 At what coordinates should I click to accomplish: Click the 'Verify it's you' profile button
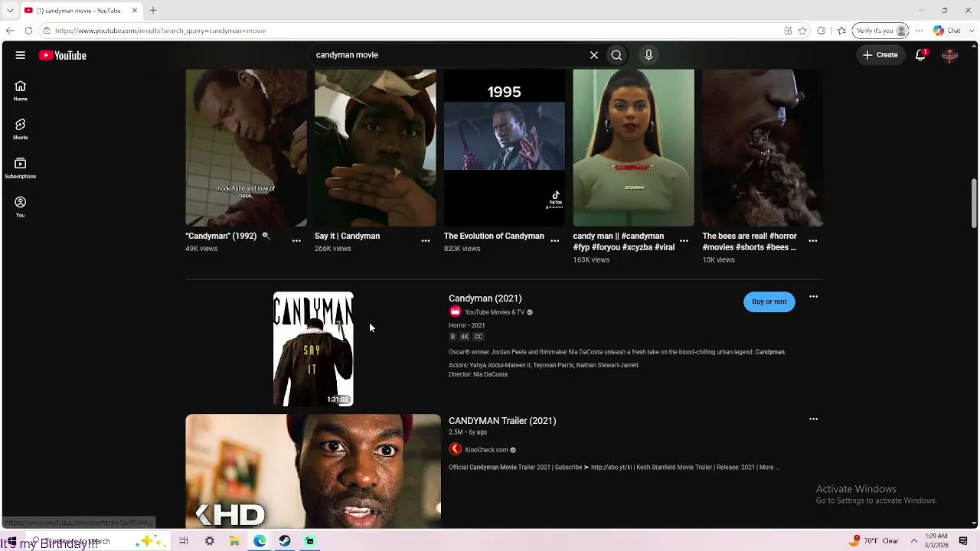coord(881,31)
